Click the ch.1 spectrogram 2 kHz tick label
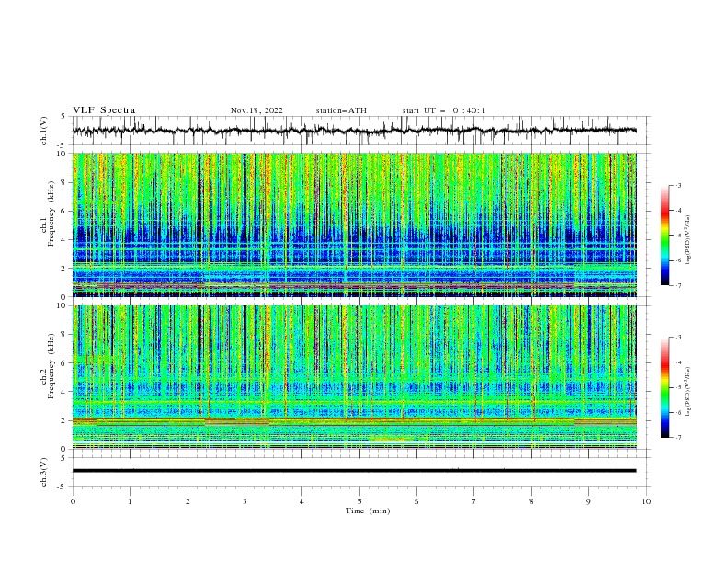Image resolution: width=728 pixels, height=563 pixels. (x=64, y=268)
